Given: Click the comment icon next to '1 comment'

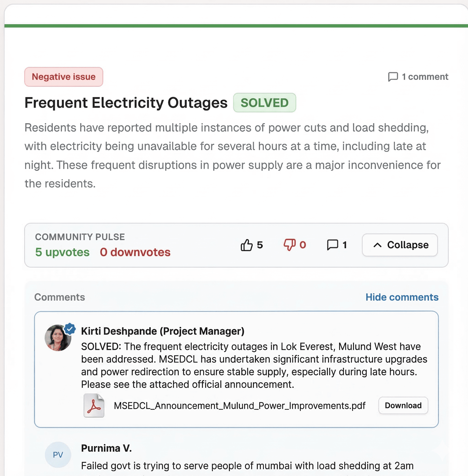Looking at the screenshot, I should pos(394,77).
